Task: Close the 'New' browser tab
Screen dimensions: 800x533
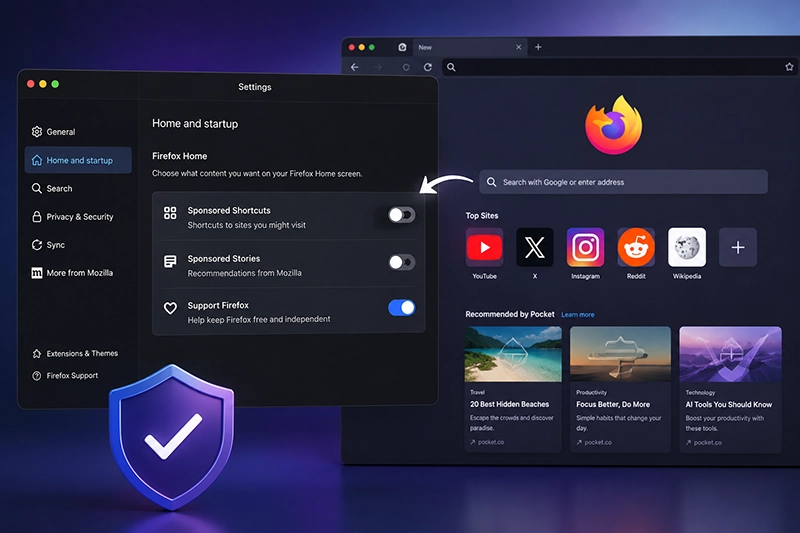Action: (518, 47)
